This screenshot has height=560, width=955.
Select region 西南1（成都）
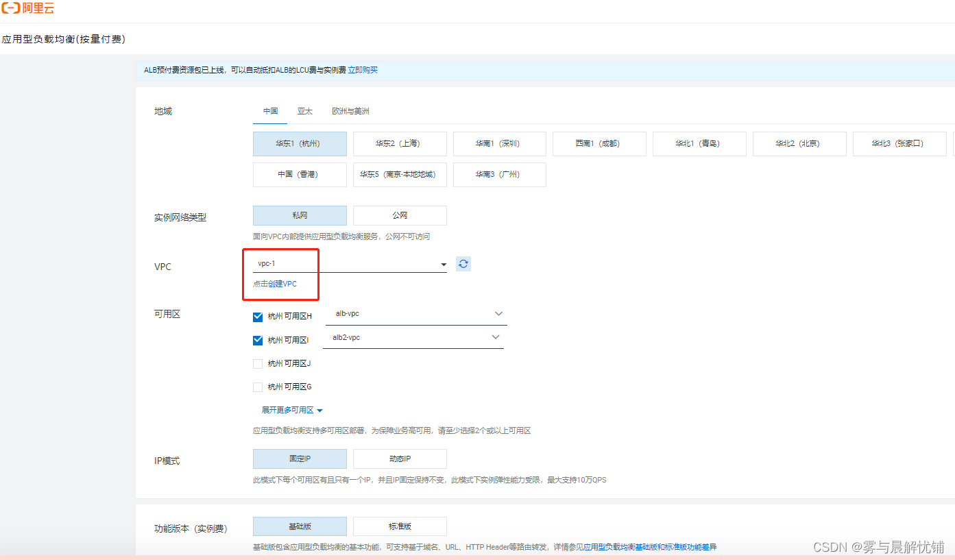(x=599, y=144)
